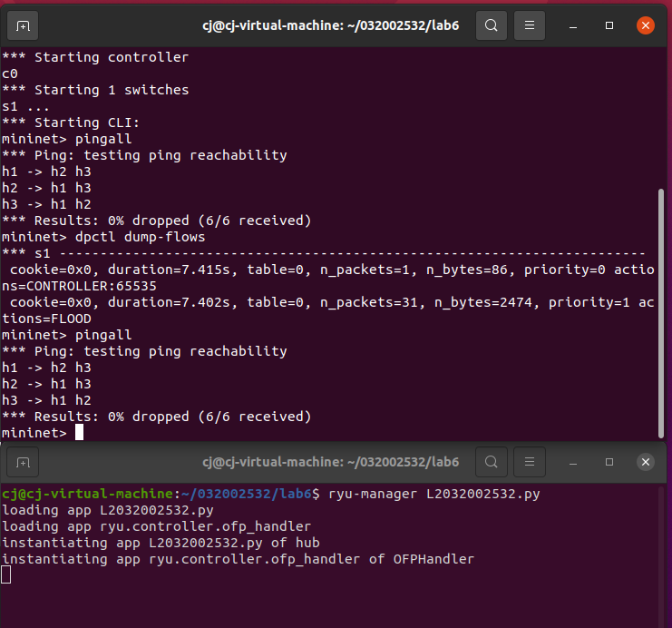The width and height of the screenshot is (672, 628).
Task: Maximize the top terminal window
Action: (609, 25)
